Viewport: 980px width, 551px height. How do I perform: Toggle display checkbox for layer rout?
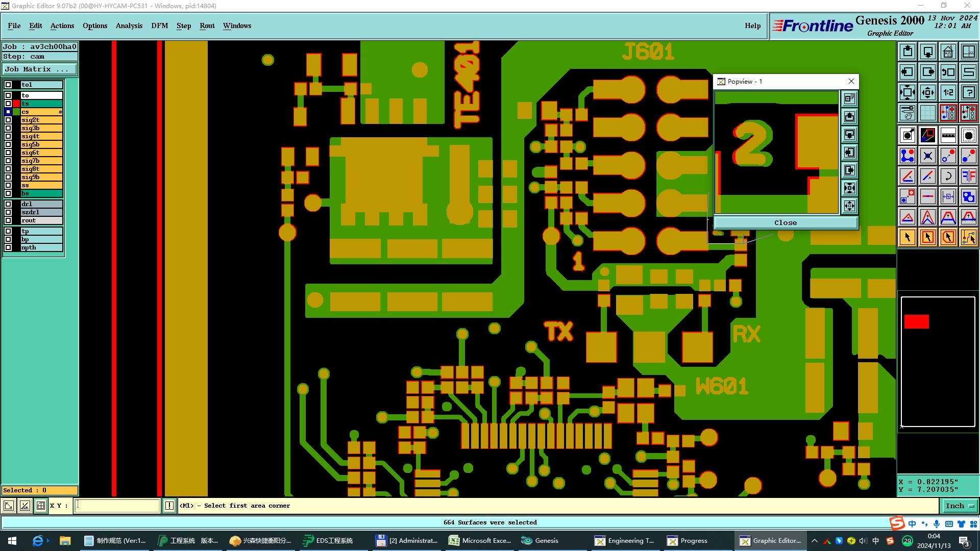tap(8, 220)
